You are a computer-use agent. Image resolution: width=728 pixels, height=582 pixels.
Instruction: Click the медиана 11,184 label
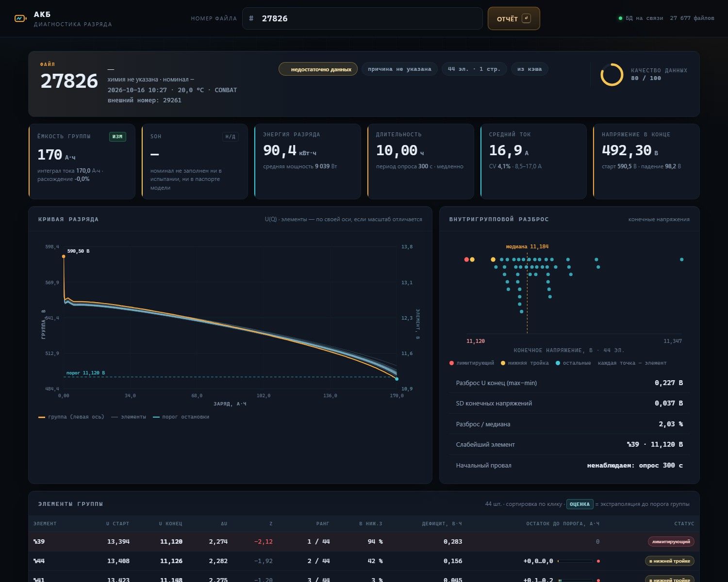[x=527, y=247]
